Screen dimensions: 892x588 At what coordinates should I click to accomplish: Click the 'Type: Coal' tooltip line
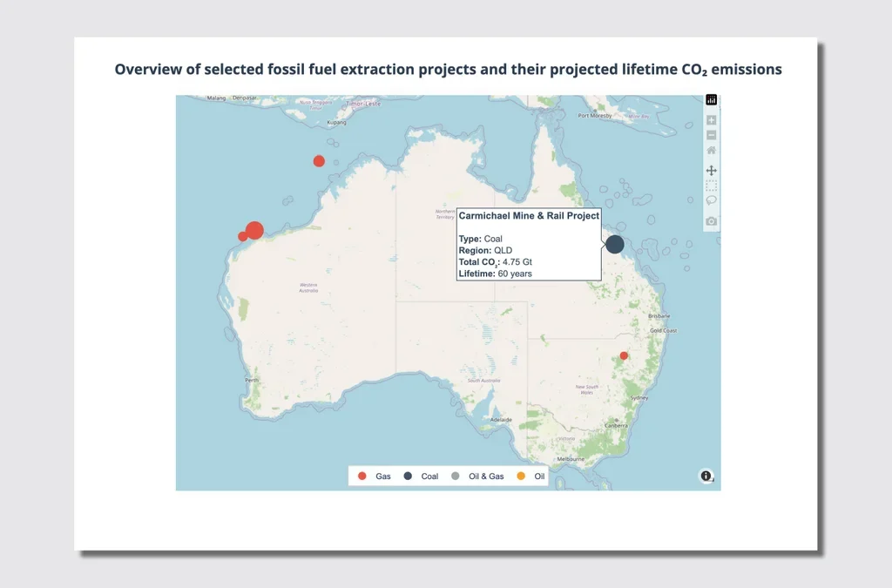[x=480, y=239]
